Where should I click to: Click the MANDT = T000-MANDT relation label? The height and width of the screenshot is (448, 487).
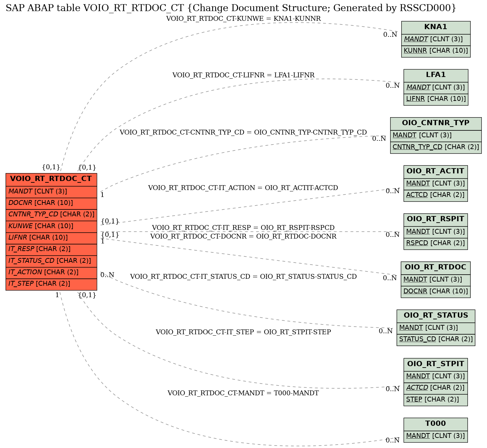(x=243, y=393)
